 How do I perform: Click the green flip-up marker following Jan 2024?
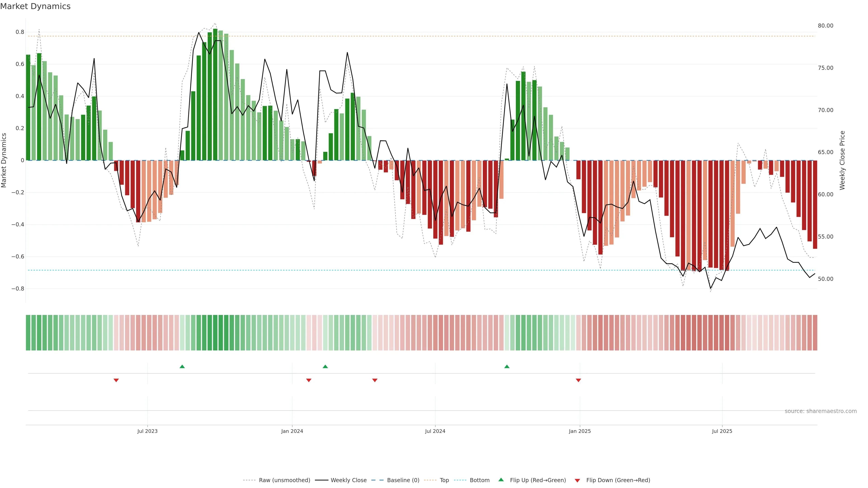(325, 366)
